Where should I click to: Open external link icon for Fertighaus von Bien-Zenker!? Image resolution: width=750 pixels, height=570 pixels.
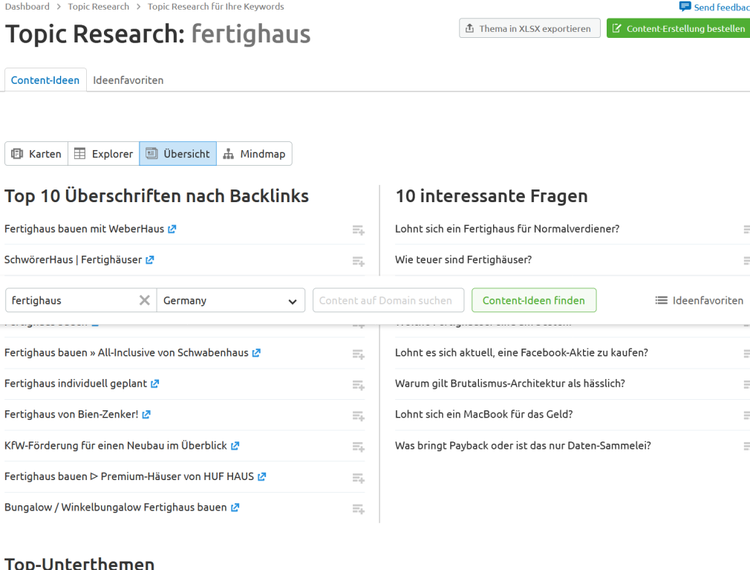tap(146, 415)
